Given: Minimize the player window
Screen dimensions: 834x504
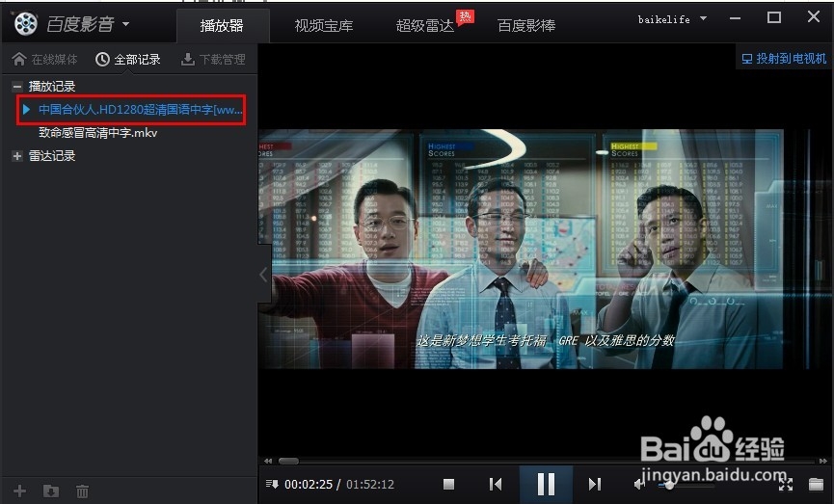Looking at the screenshot, I should pos(735,18).
